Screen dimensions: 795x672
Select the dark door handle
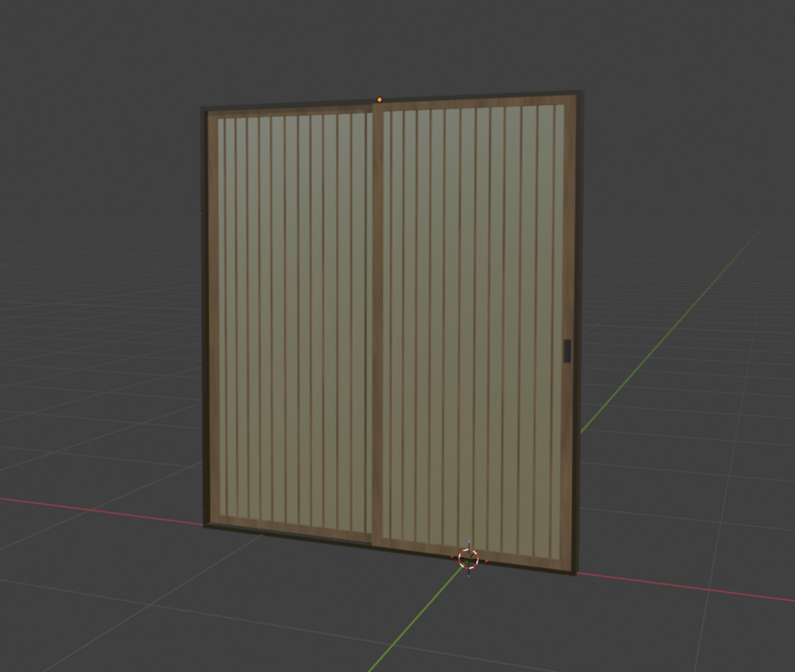[567, 351]
